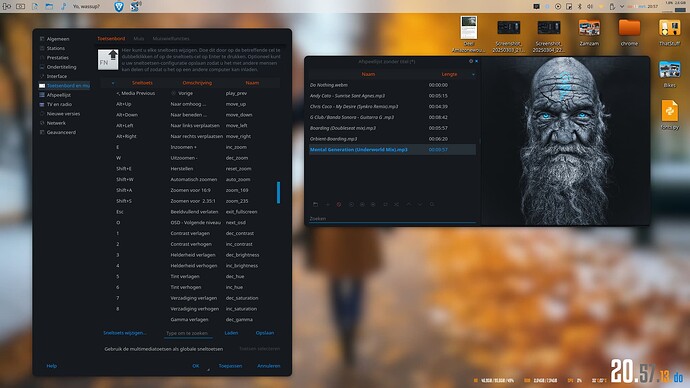Click the red remove icon in playlist toolbar
This screenshot has height=388, width=690.
339,205
